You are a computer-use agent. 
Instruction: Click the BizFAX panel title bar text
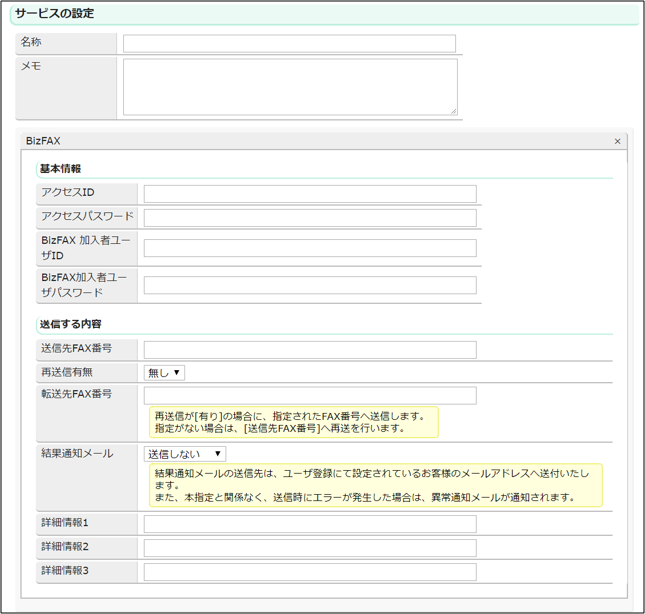[x=43, y=141]
